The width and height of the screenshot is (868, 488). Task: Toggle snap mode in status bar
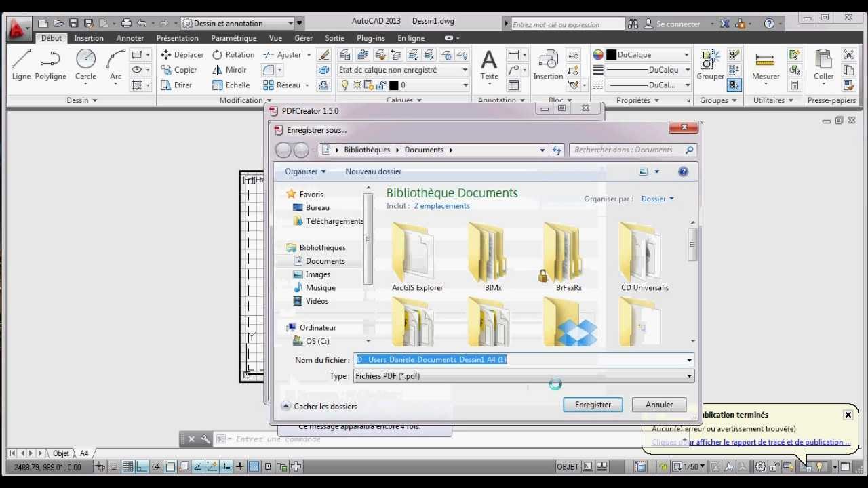point(114,466)
